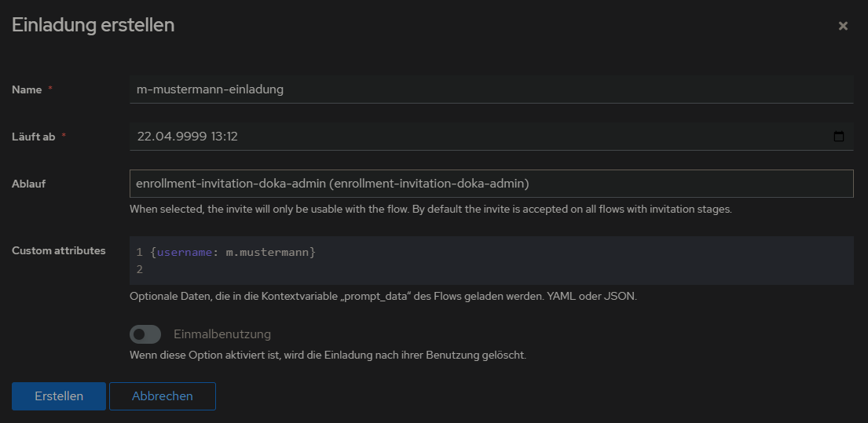Click the Name field with m-mustermann-einladung
The width and height of the screenshot is (868, 423).
pos(491,89)
